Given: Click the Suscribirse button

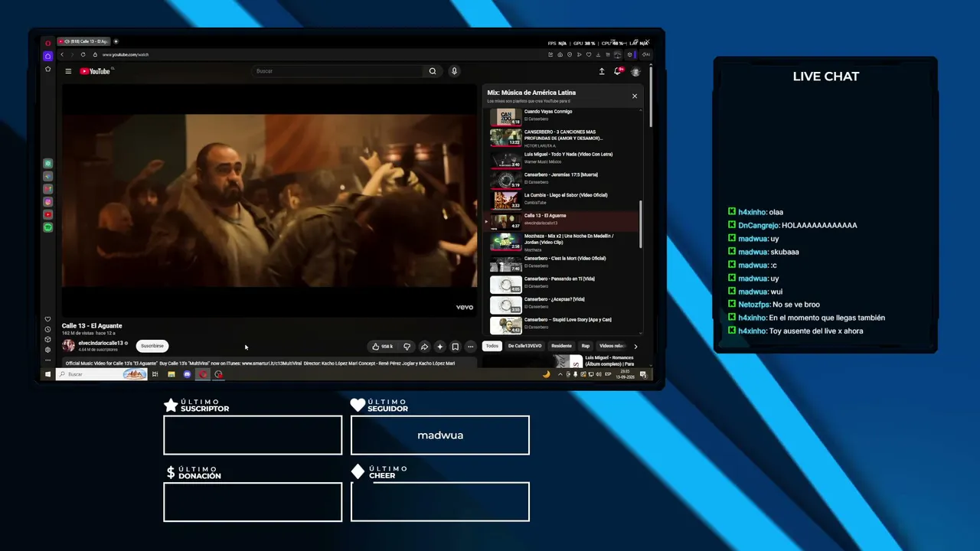Looking at the screenshot, I should pyautogui.click(x=152, y=346).
